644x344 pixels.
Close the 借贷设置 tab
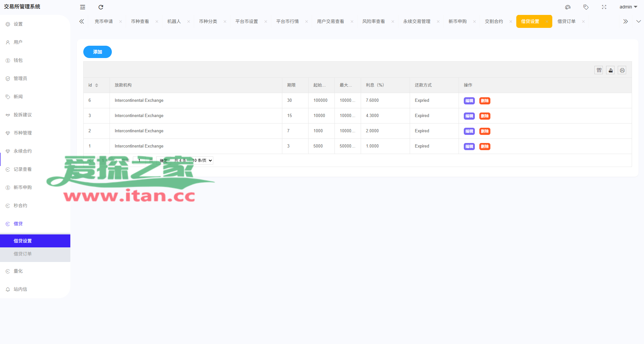(547, 22)
